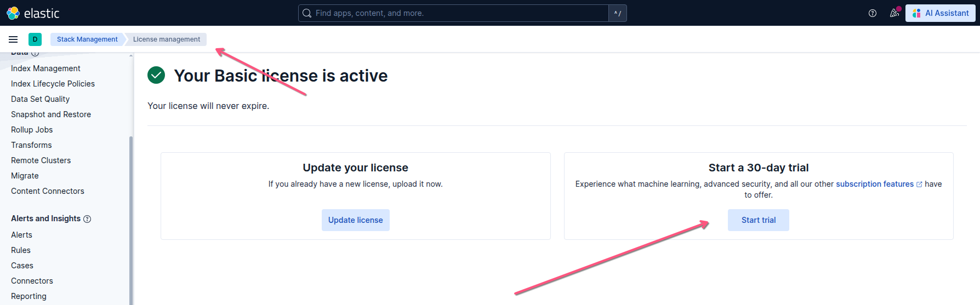Click the 'Start a 30-day trial' heading
The height and width of the screenshot is (305, 980).
(x=759, y=168)
